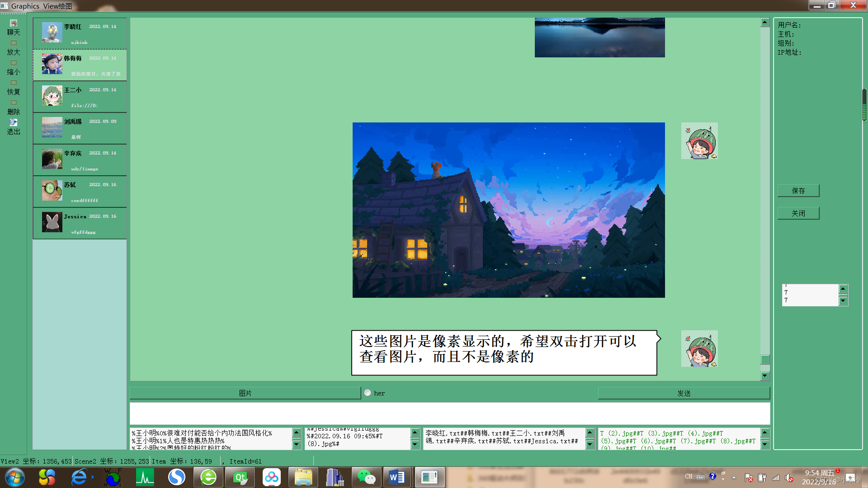
Task: Select 韩梅梅's baby photo avatar
Action: coord(52,64)
